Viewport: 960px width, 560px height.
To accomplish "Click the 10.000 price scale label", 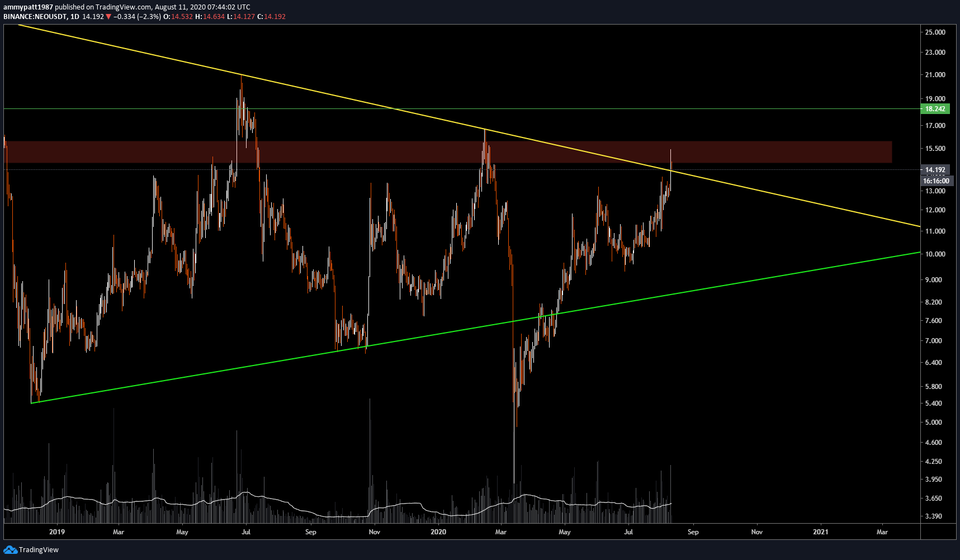I will pyautogui.click(x=935, y=254).
